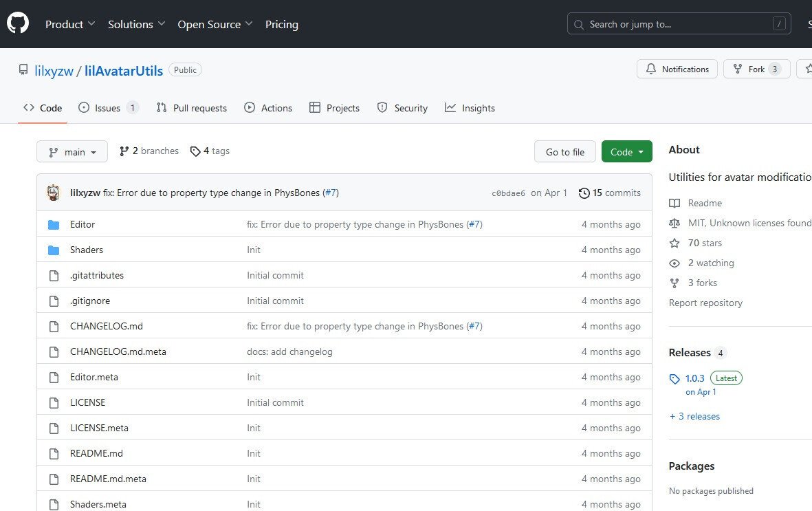Open the Editor folder
The height and width of the screenshot is (511, 812).
83,224
